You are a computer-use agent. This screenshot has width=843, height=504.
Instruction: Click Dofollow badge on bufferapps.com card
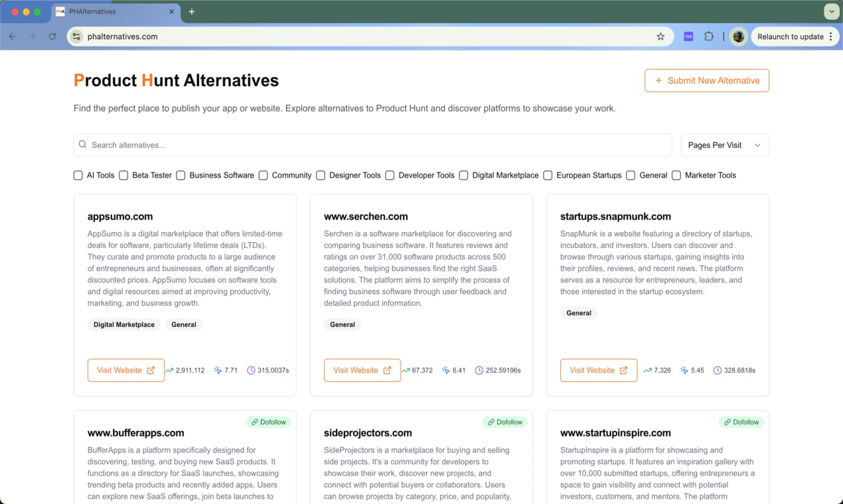[x=268, y=422]
